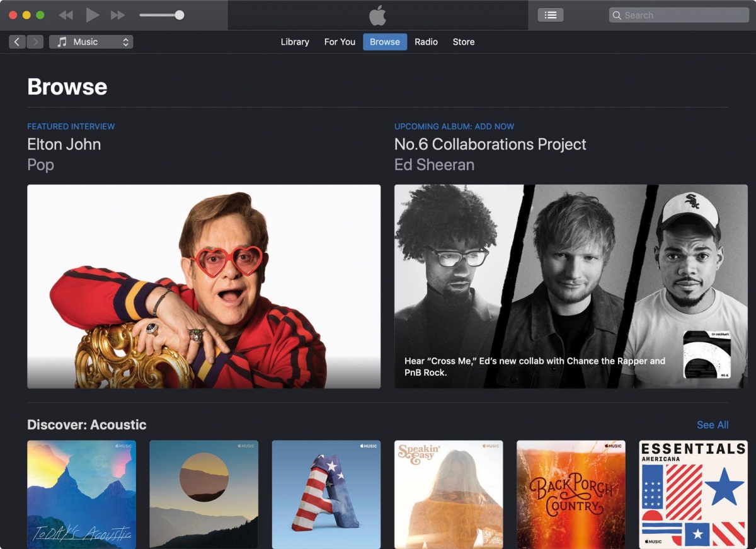Open the Elton John interview image

click(204, 286)
